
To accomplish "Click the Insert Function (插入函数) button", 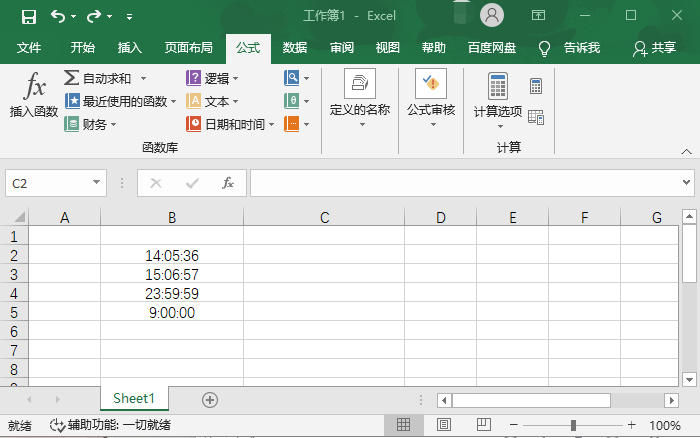I will point(34,96).
